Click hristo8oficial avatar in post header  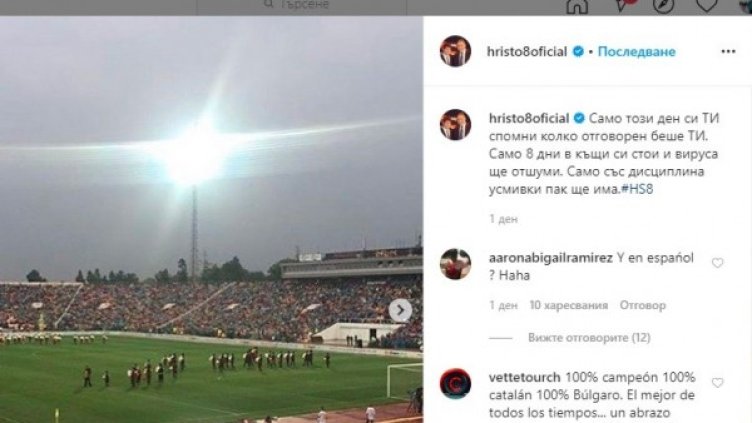pyautogui.click(x=456, y=51)
